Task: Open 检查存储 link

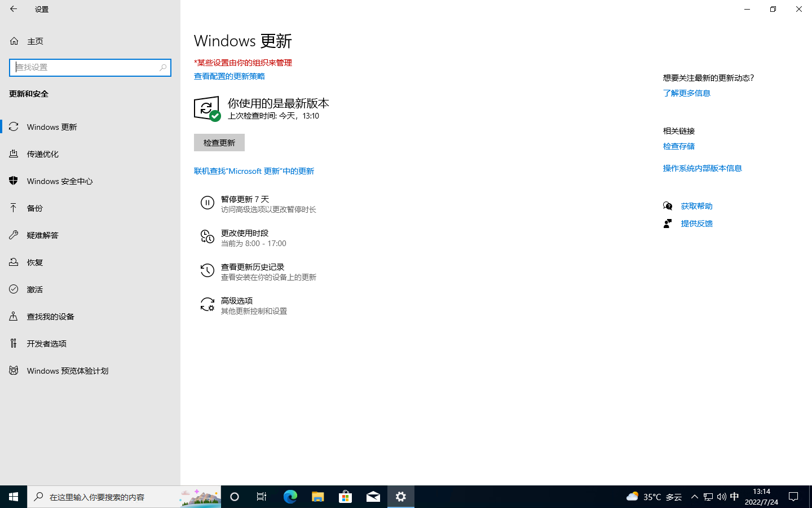Action: (679, 146)
